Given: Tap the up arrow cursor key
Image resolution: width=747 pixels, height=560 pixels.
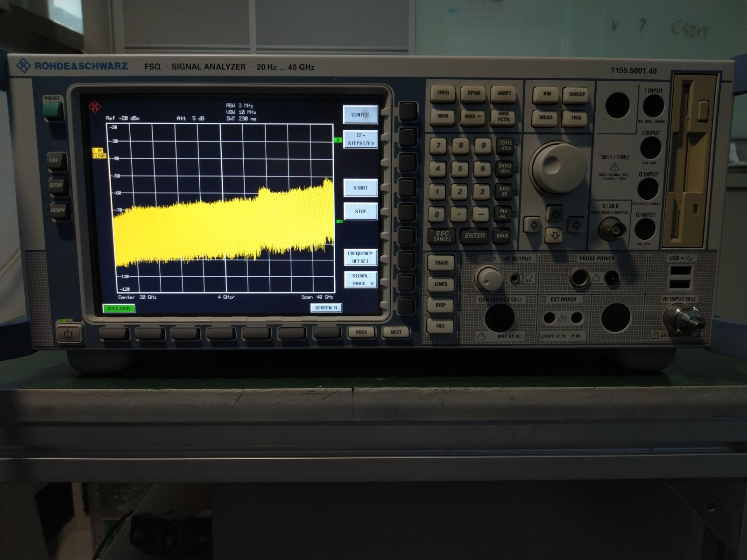Looking at the screenshot, I should pos(555,215).
